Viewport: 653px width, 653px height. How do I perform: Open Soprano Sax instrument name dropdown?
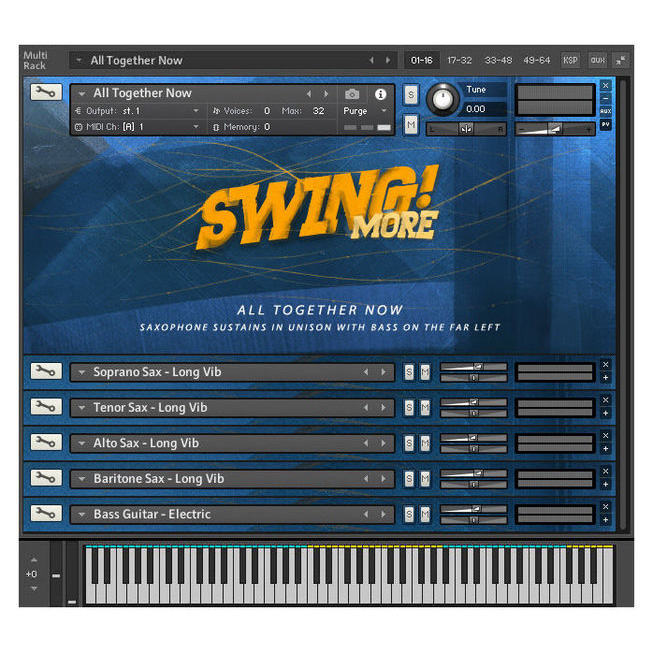click(x=82, y=372)
